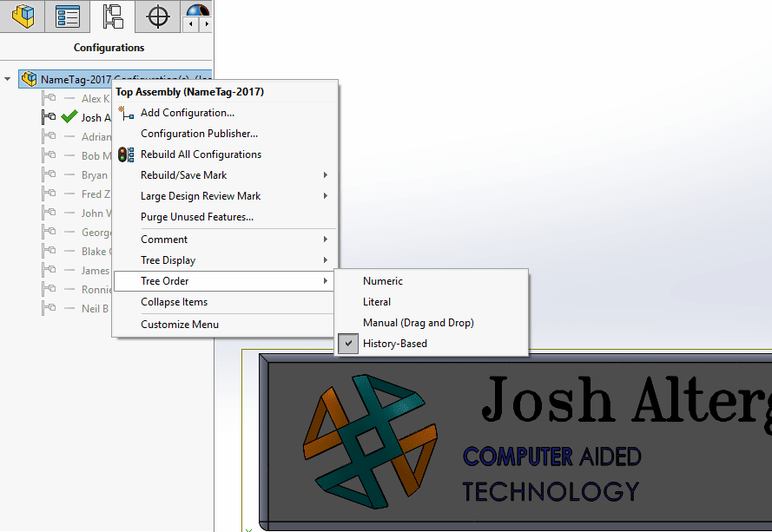Click the configuration icon beside Alex K

49,98
